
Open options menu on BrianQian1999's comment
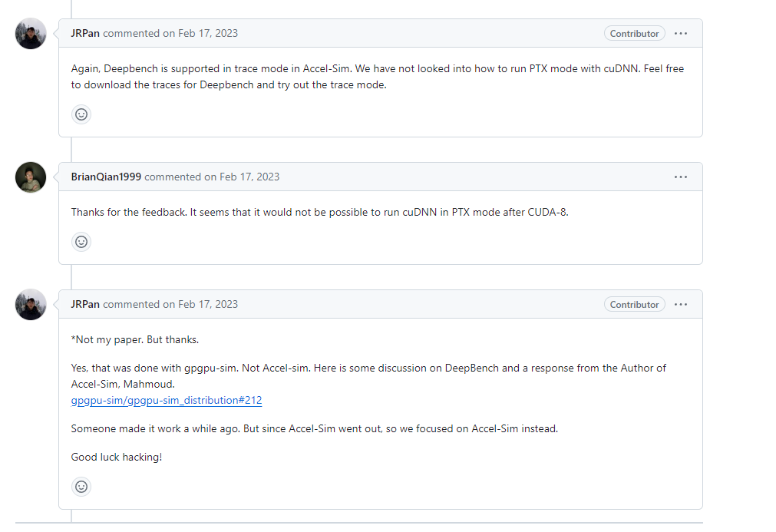coord(681,177)
